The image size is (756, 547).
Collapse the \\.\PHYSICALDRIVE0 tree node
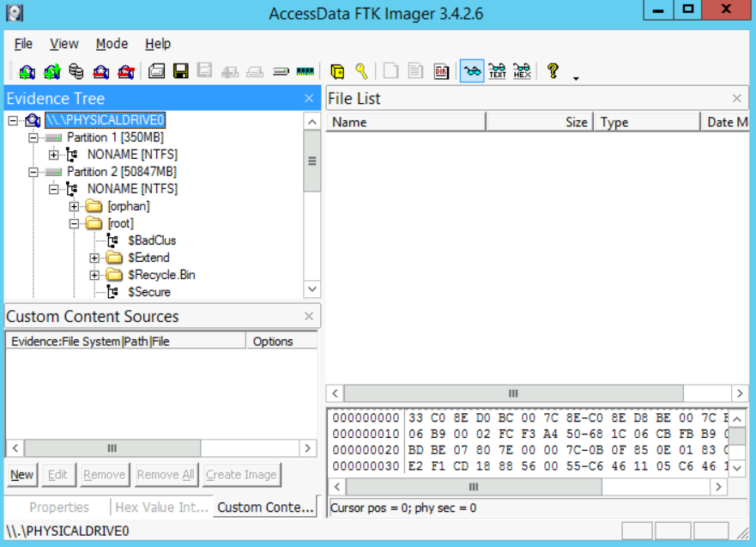click(13, 120)
